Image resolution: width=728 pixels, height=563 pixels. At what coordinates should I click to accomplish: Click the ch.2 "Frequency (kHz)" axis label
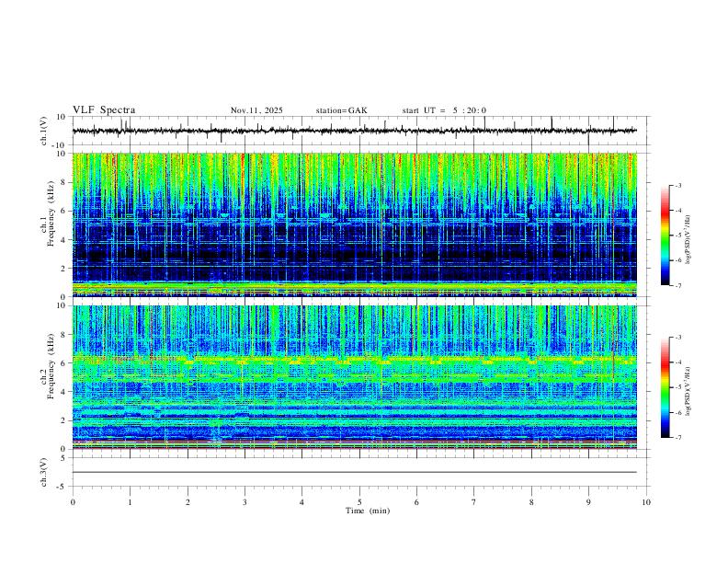click(51, 366)
